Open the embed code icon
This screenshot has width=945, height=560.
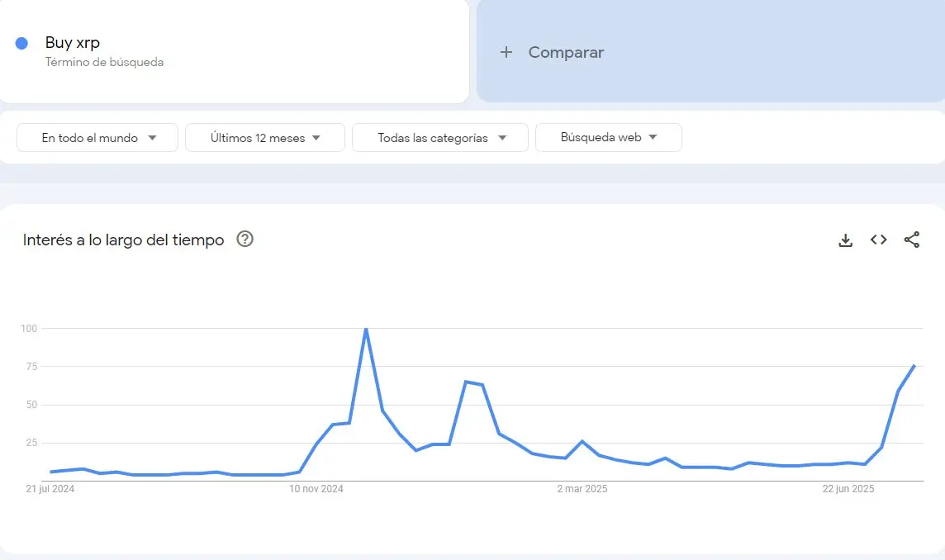pyautogui.click(x=879, y=240)
